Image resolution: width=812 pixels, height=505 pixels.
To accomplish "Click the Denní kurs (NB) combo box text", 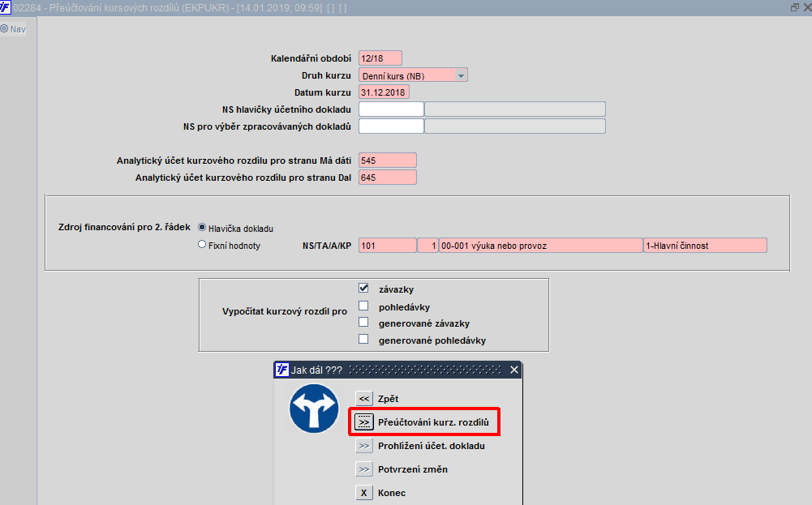I will point(393,76).
